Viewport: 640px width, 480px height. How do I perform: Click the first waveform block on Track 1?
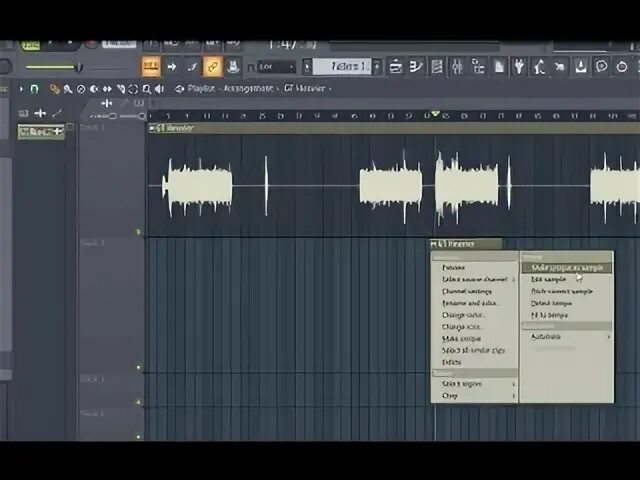click(198, 186)
